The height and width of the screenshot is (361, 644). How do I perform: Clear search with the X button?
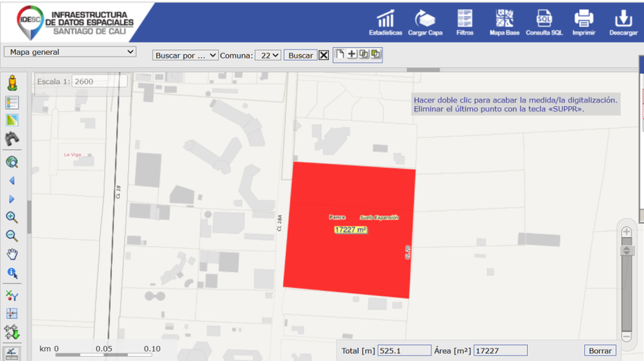[x=323, y=55]
